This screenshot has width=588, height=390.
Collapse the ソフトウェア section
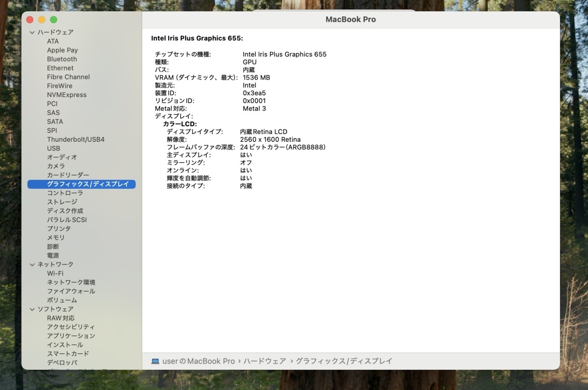point(32,309)
